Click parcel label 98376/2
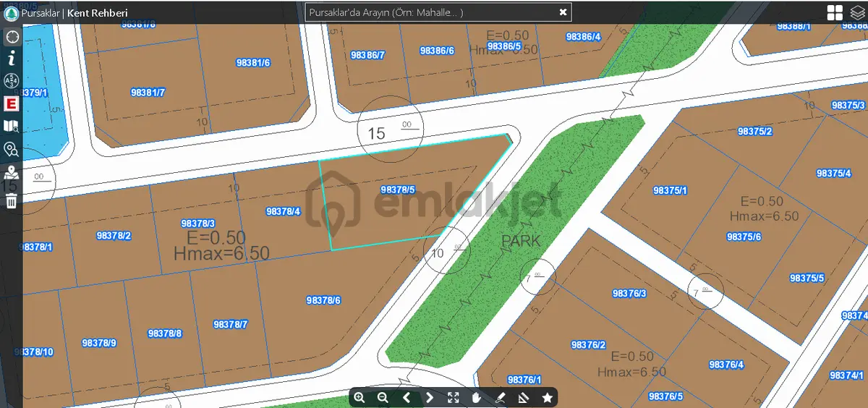868x408 pixels. pos(588,345)
